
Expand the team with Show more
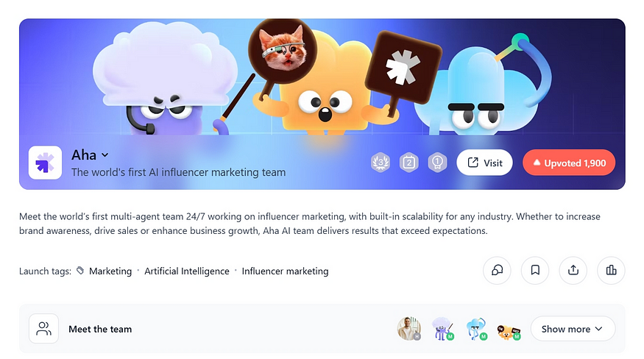(573, 329)
